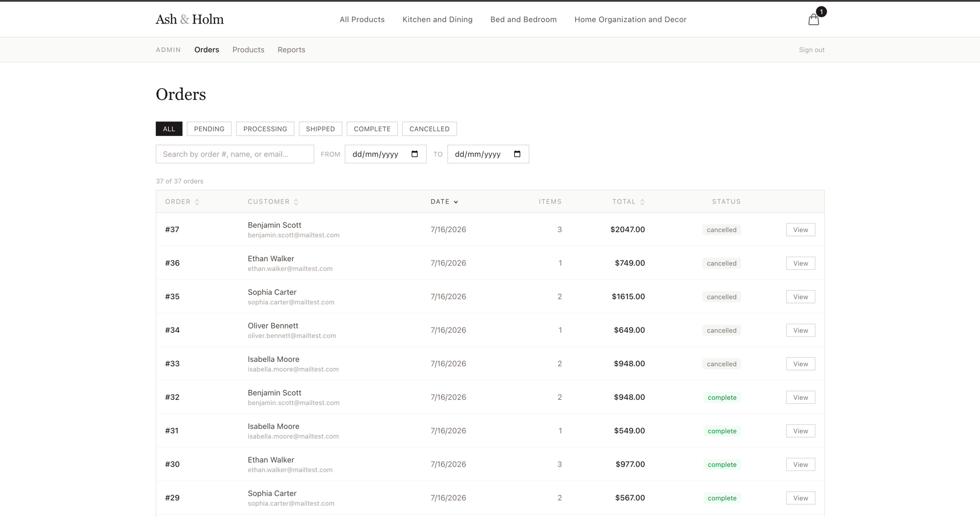This screenshot has width=980, height=517.
Task: Click the $749.00 total
Action: (x=630, y=263)
